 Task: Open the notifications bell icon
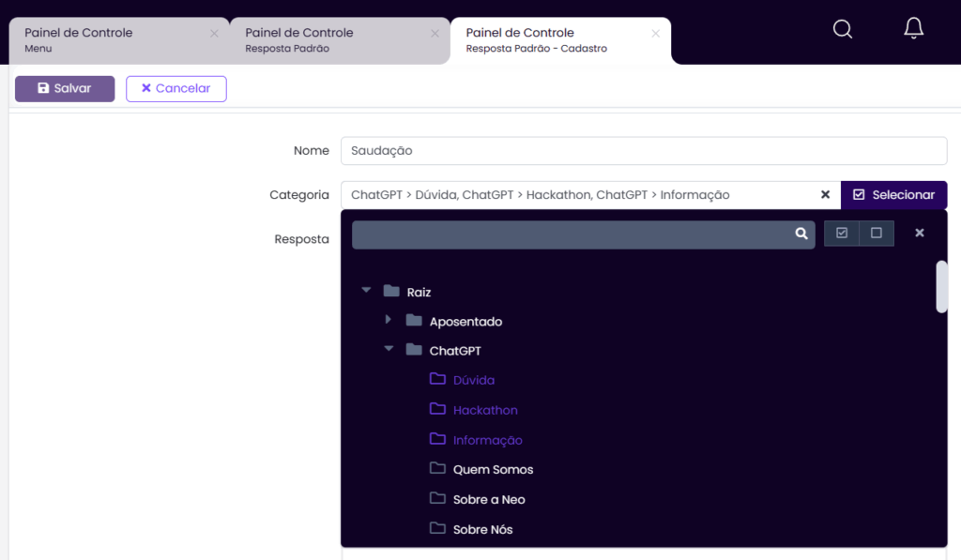pyautogui.click(x=914, y=28)
